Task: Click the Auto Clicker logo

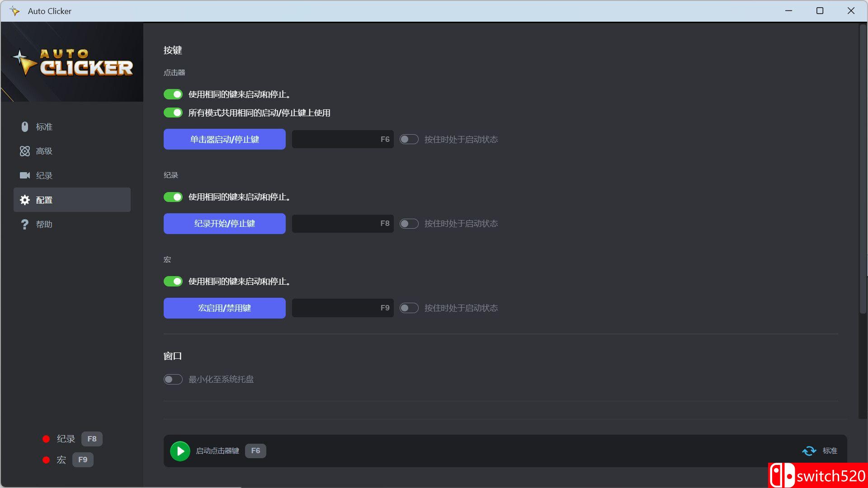Action: [71, 63]
